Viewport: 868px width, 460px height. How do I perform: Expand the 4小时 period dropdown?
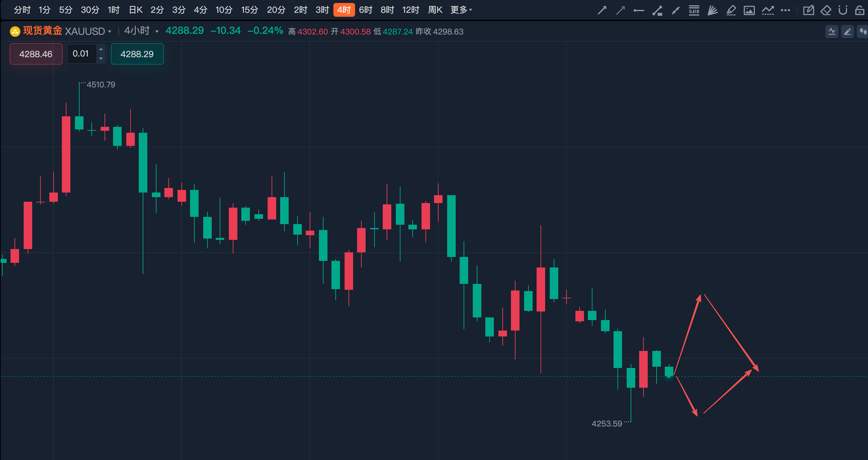tap(141, 31)
